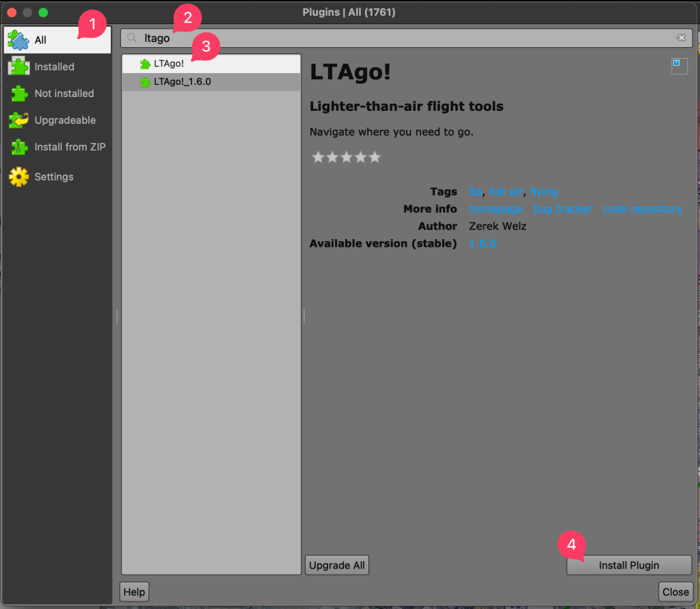Open the Not installed tab

pyautogui.click(x=64, y=94)
